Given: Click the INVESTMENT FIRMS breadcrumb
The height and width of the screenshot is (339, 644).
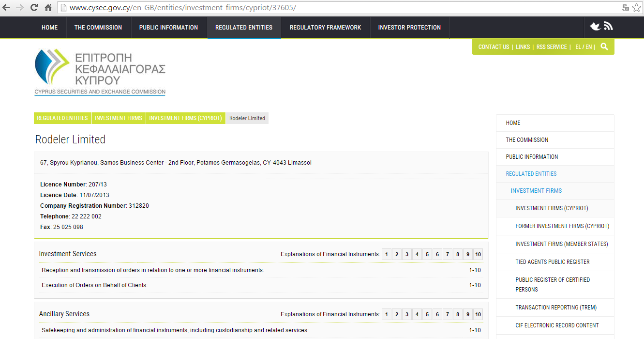Looking at the screenshot, I should click(119, 118).
